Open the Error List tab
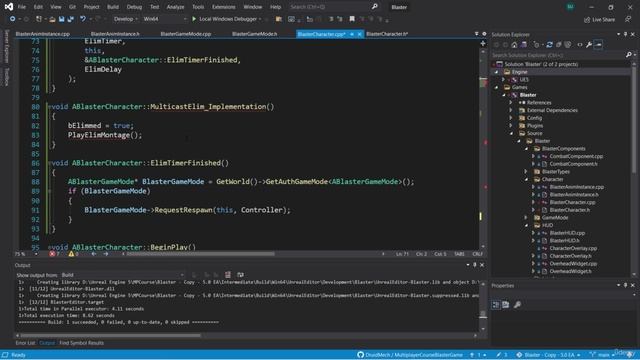This screenshot has width=640, height=360. pos(25,343)
